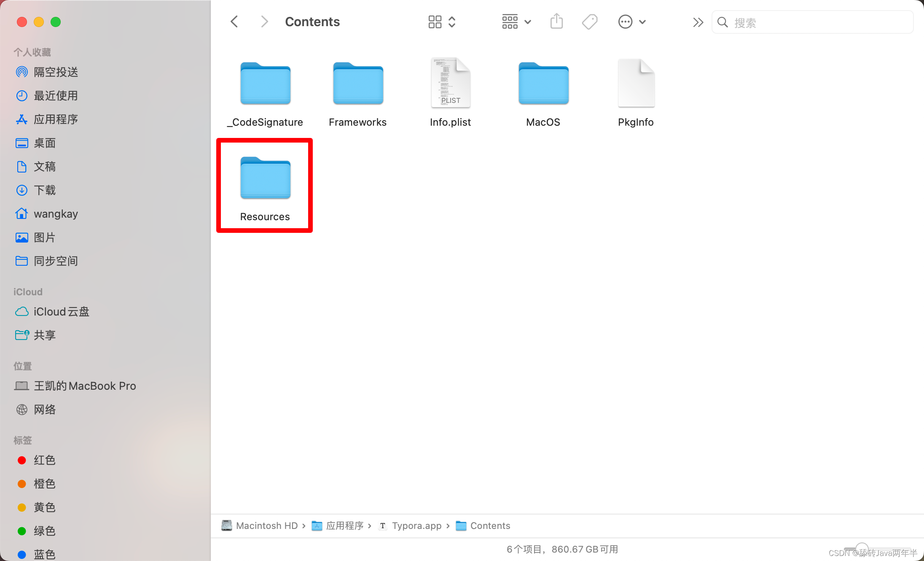
Task: Click the Tags toolbar icon
Action: 590,22
